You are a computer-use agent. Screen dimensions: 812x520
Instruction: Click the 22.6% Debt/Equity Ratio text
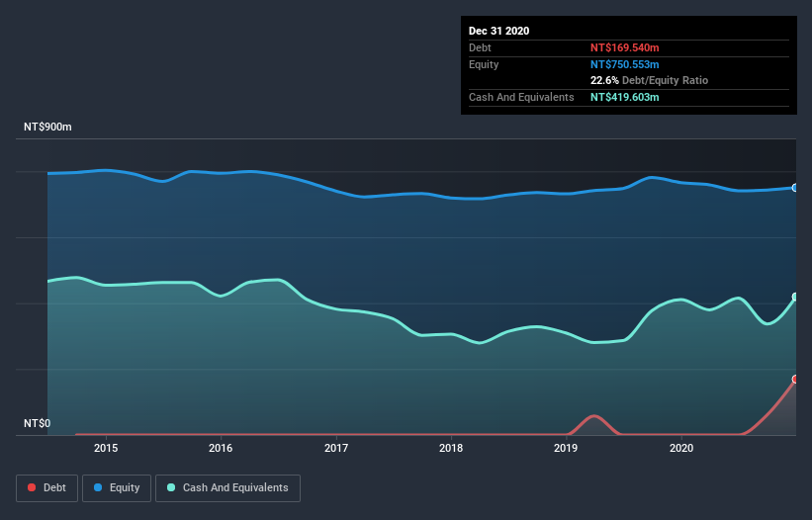click(x=649, y=80)
